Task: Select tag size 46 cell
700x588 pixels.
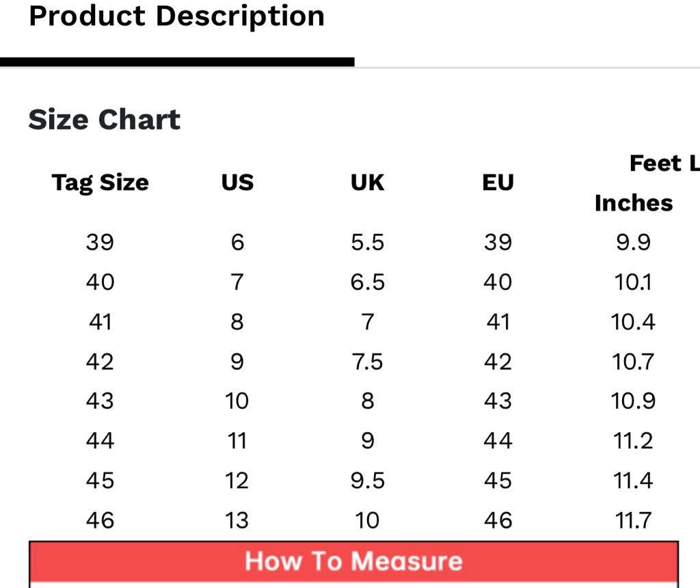Action: pyautogui.click(x=100, y=520)
